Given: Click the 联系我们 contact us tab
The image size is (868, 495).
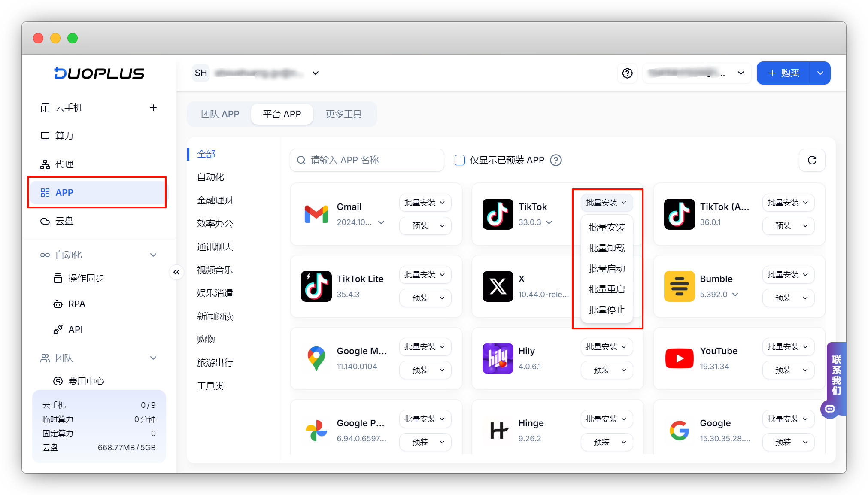Looking at the screenshot, I should (x=836, y=375).
